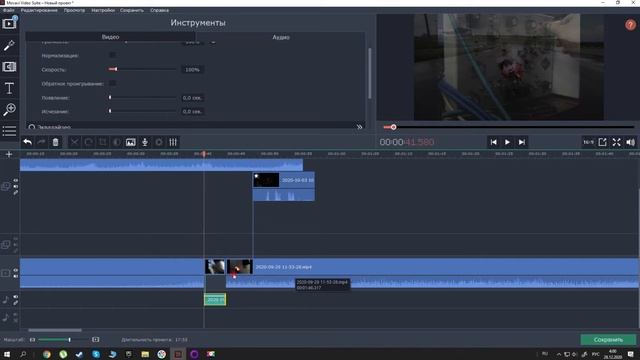The width and height of the screenshot is (640, 360).
Task: Delete the selected clip with trash icon
Action: point(55,142)
